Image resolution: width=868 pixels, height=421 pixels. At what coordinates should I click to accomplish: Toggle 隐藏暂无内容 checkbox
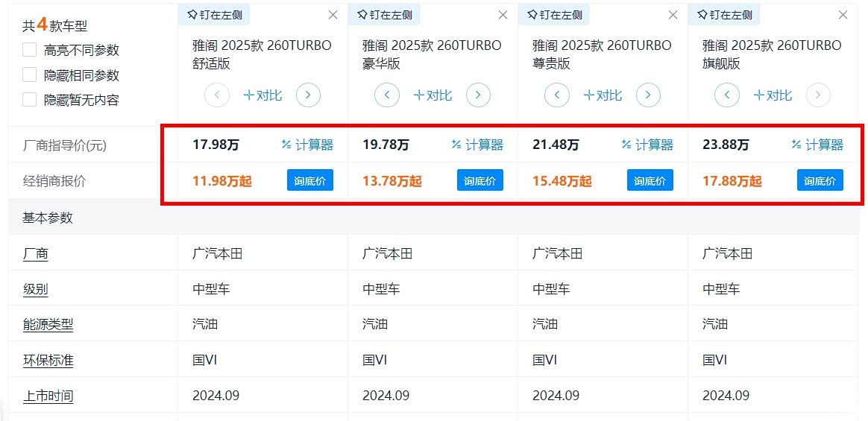[x=30, y=100]
